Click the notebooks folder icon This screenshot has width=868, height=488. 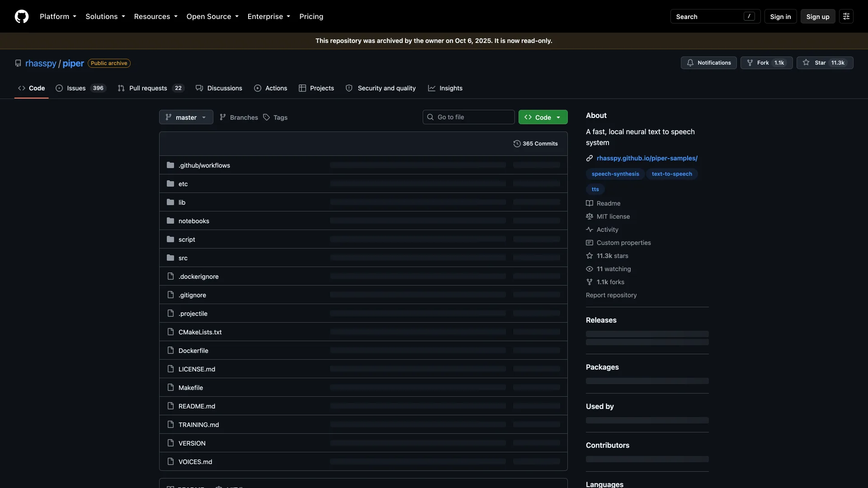[x=170, y=221]
